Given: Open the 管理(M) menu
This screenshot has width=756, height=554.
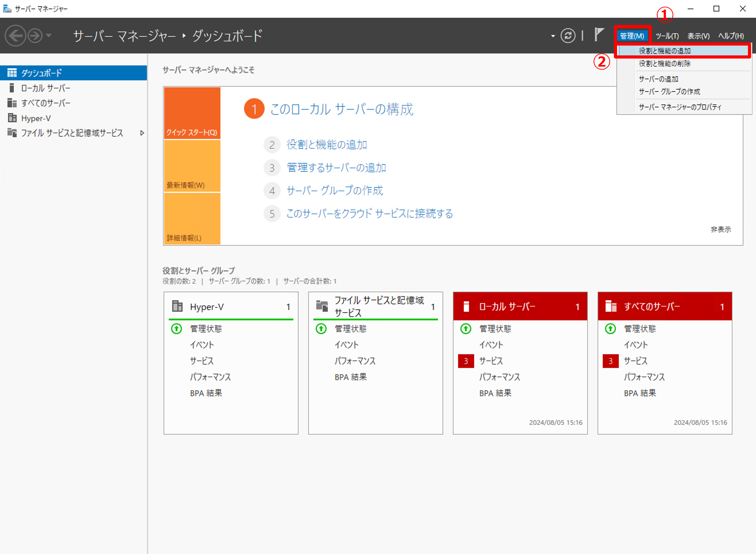Looking at the screenshot, I should pos(632,36).
